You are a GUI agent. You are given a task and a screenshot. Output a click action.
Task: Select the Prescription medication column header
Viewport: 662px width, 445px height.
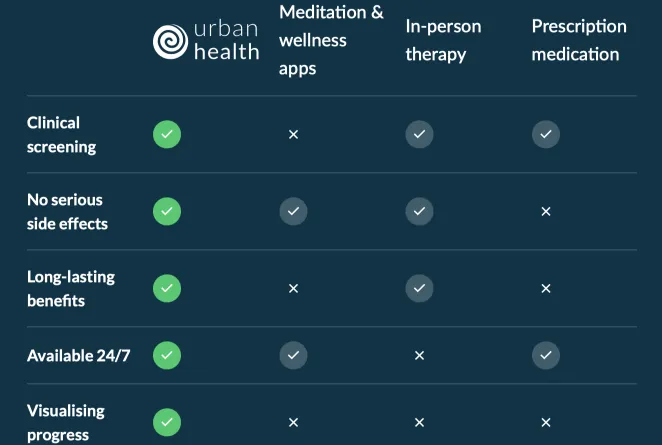coord(579,40)
